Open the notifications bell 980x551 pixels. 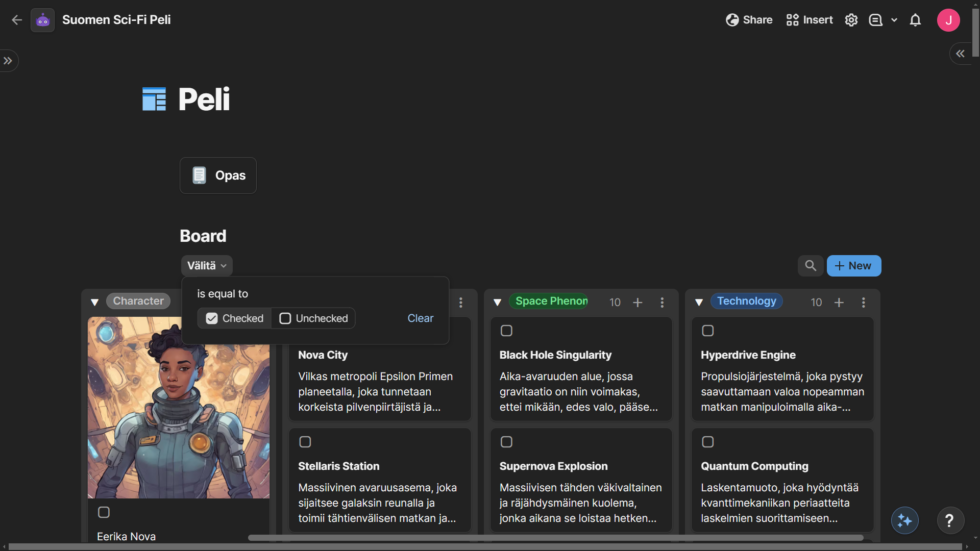[915, 20]
